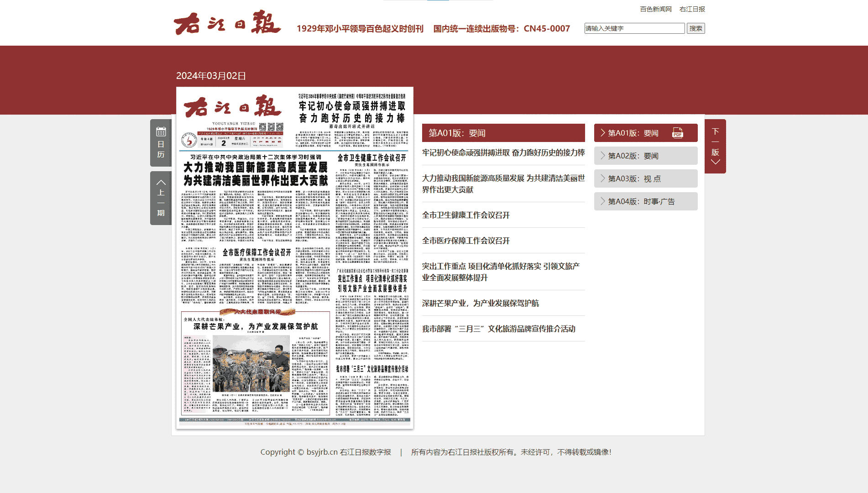The height and width of the screenshot is (493, 868).
Task: Expand chevron beside 第A02版：要闻
Action: click(x=602, y=156)
